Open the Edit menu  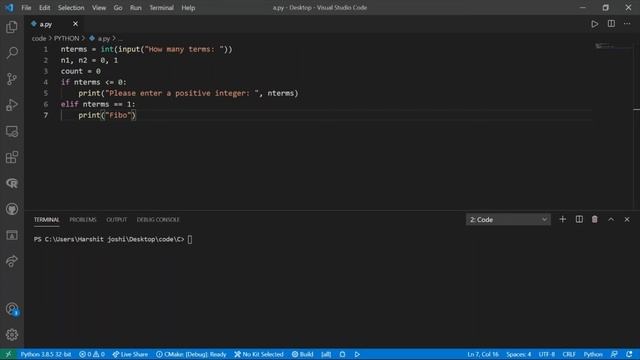(x=44, y=8)
